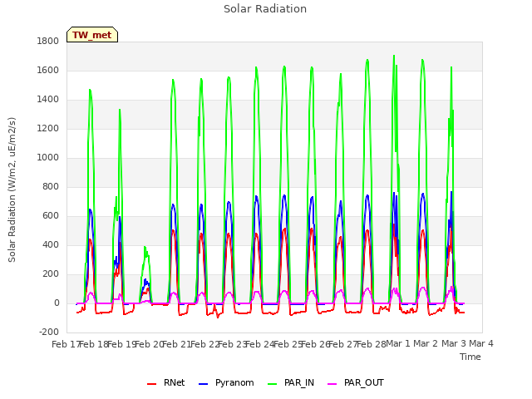Toggle RNet series in legend

[x=166, y=382]
